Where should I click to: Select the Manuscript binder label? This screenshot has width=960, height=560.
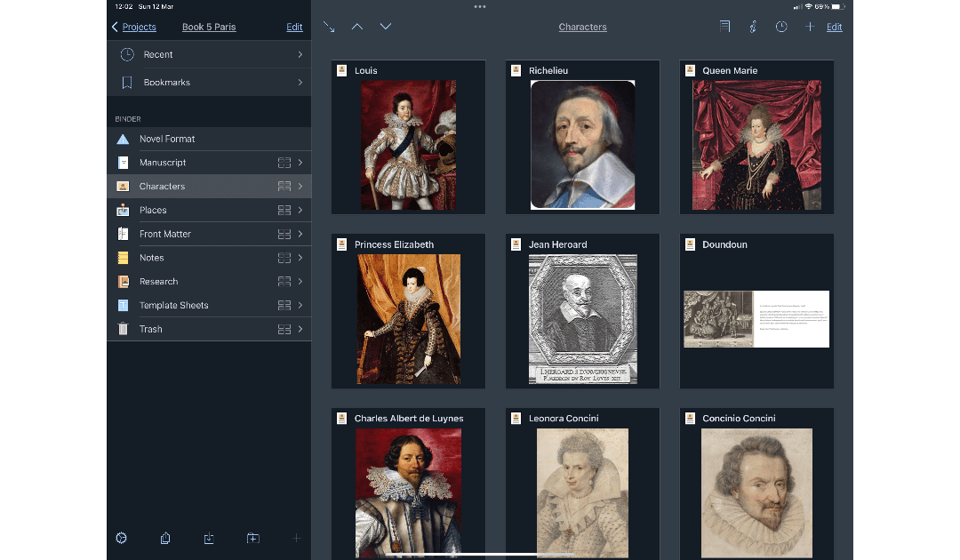(163, 163)
